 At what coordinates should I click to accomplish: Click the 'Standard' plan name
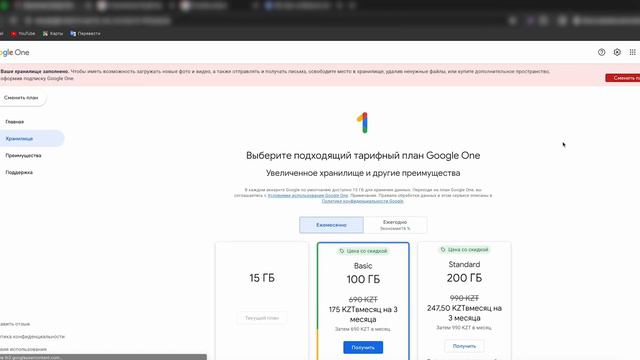click(x=464, y=264)
